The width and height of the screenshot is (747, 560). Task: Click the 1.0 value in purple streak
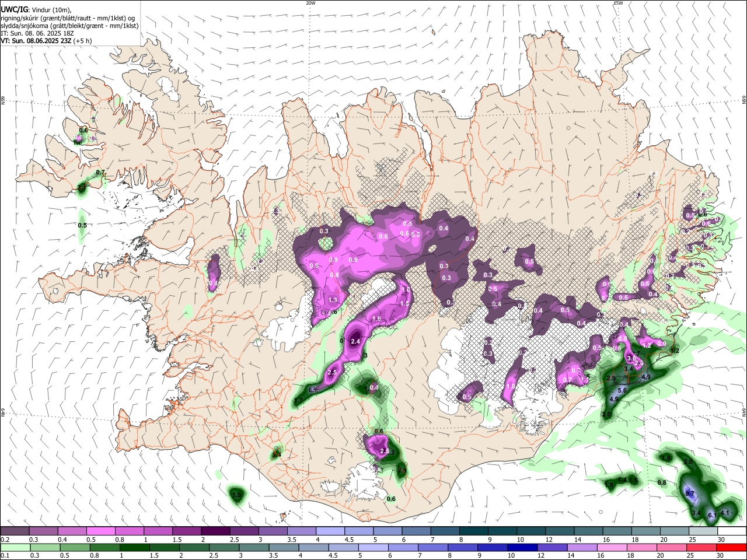[x=511, y=386]
